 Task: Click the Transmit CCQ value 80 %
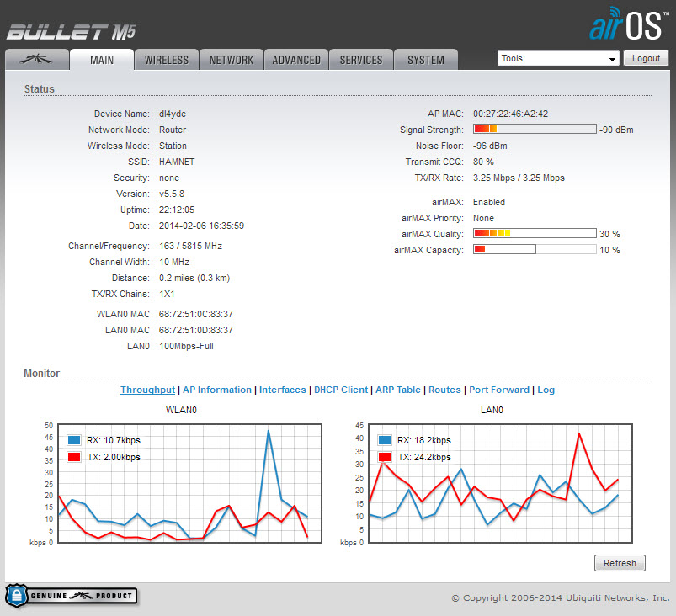(483, 162)
